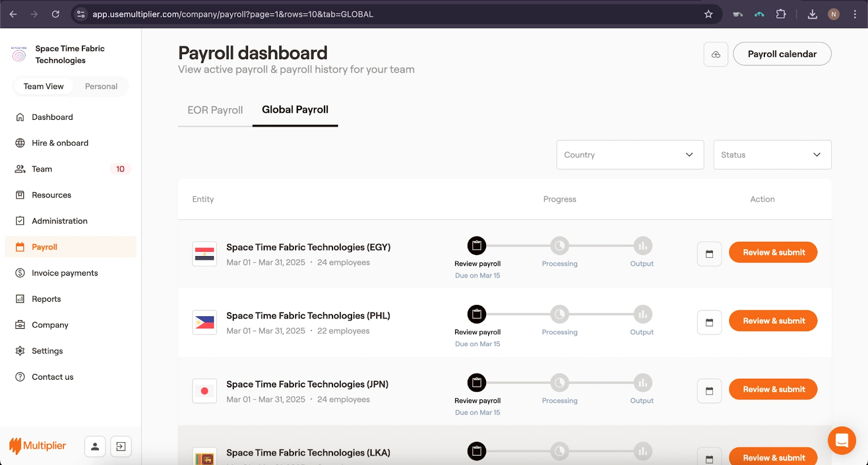Click the Philippines flag thumbnail

(x=205, y=322)
